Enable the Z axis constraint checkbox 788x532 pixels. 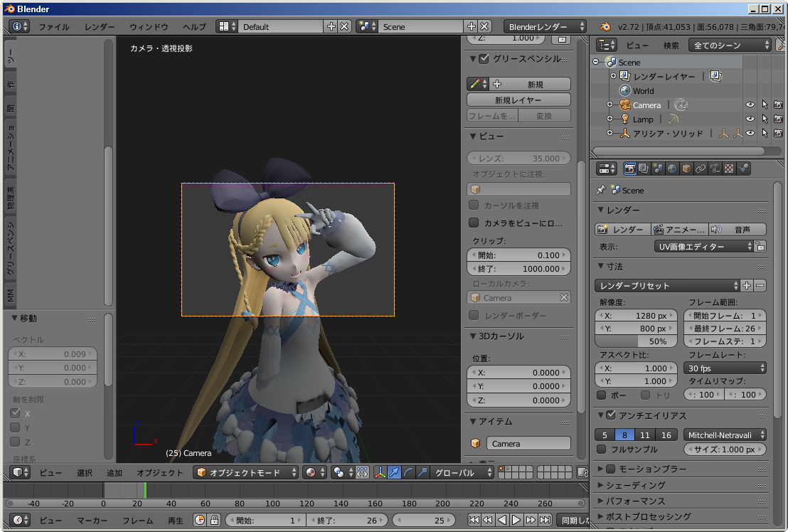coord(15,442)
